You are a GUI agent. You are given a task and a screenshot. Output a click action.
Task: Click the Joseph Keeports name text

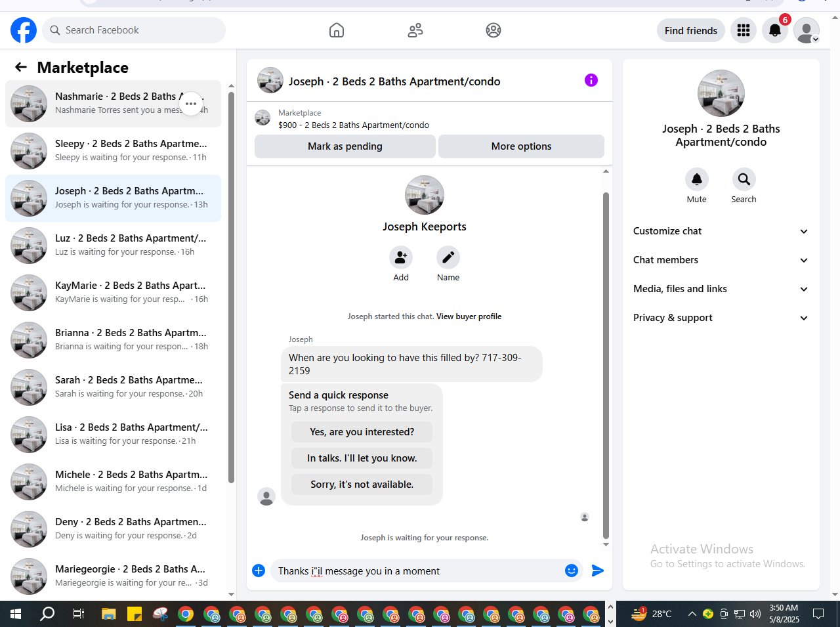coord(425,227)
